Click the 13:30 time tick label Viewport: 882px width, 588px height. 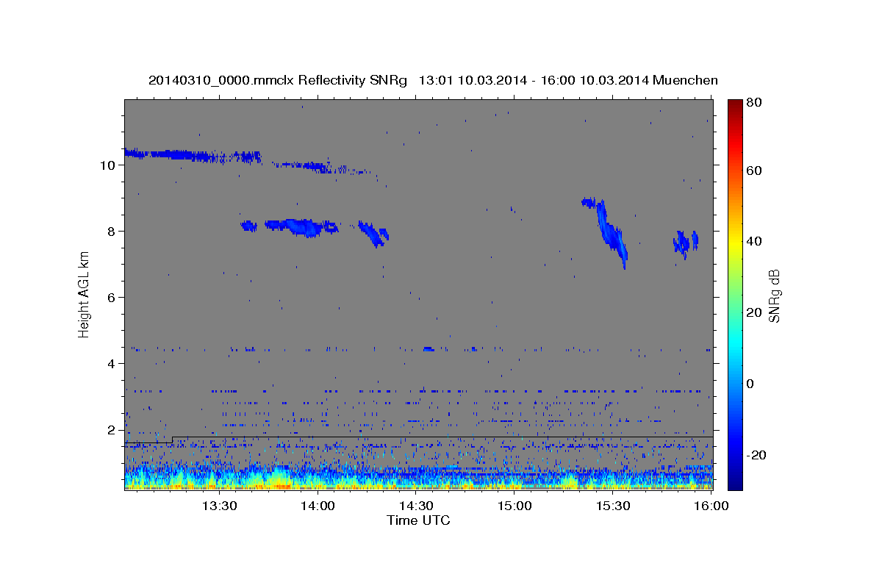point(219,506)
